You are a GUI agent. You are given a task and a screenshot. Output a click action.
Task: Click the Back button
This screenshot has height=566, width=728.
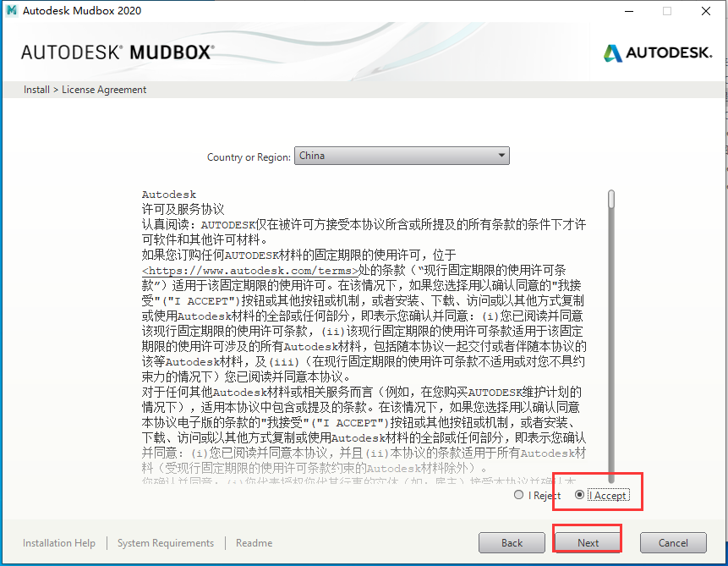pos(512,543)
